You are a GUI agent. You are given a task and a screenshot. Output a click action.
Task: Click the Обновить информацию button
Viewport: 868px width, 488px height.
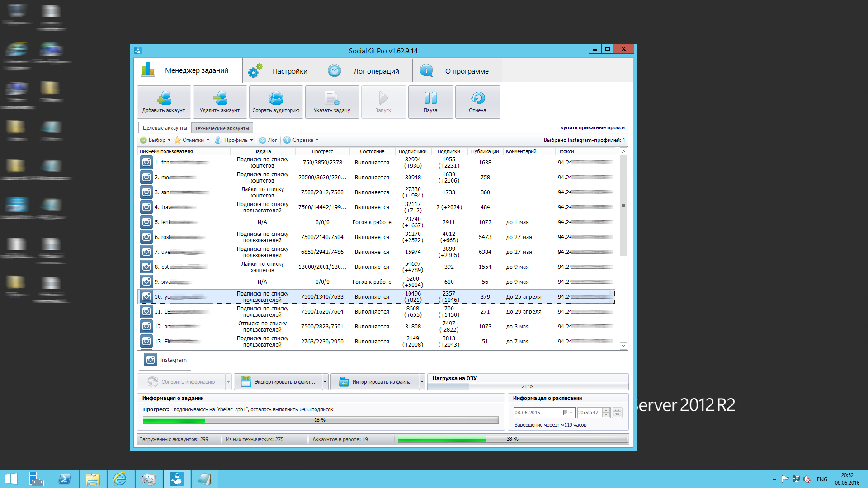[181, 382]
